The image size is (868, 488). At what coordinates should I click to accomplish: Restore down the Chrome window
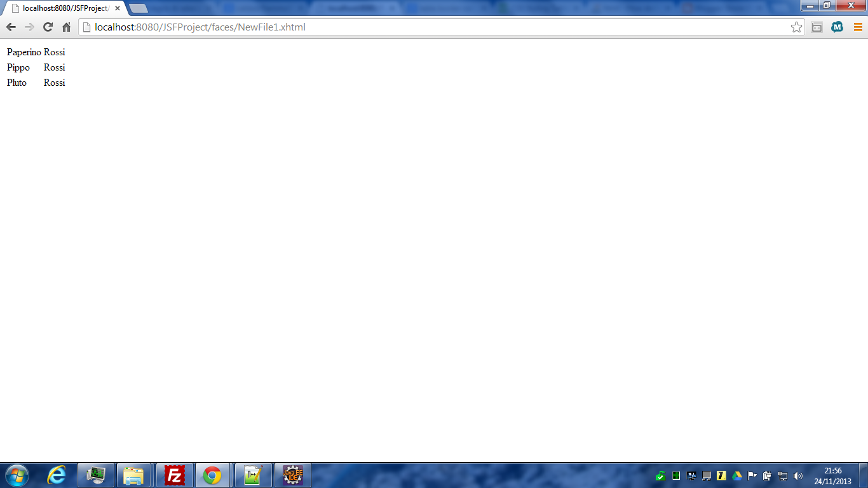pos(827,6)
